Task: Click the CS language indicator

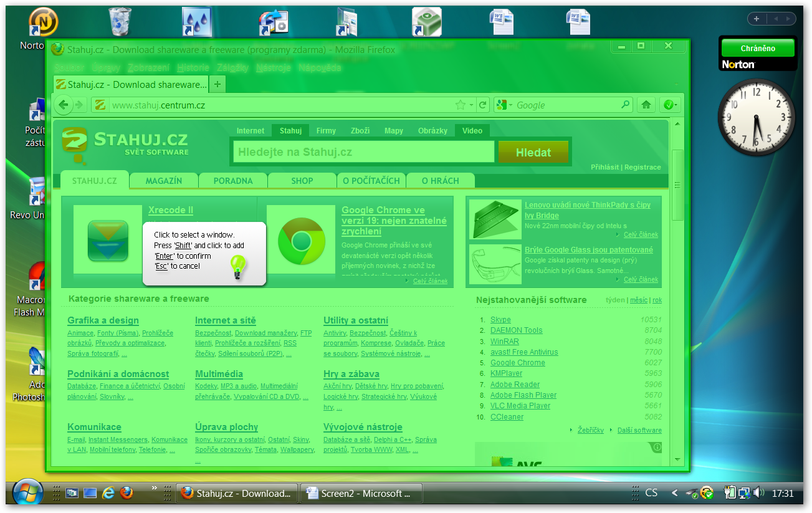Action: coord(651,493)
